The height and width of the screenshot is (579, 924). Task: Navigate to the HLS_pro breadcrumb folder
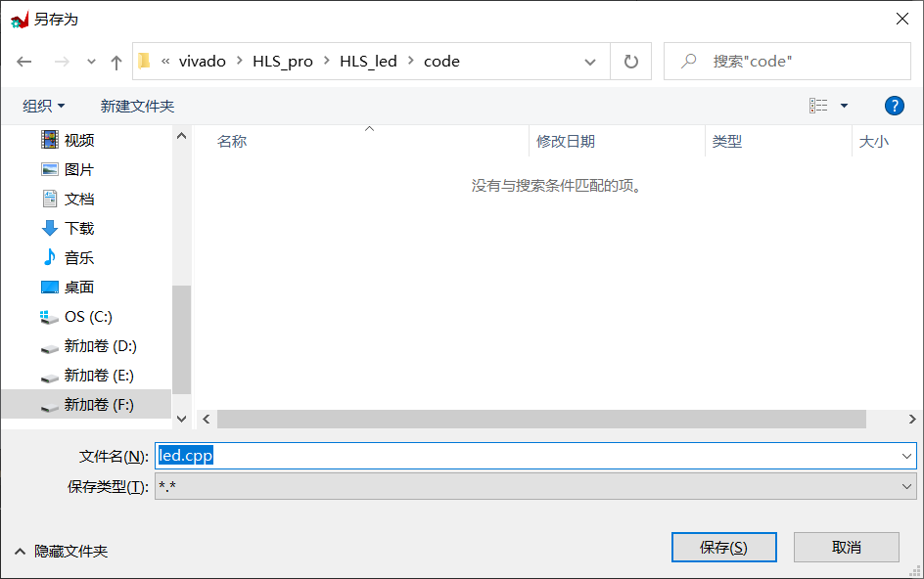pos(283,61)
